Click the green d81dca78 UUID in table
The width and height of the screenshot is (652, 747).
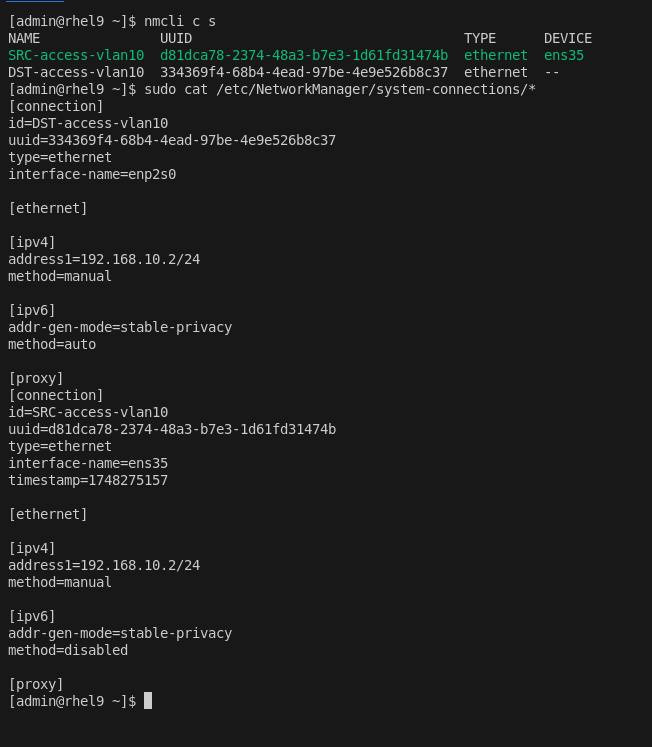point(304,55)
